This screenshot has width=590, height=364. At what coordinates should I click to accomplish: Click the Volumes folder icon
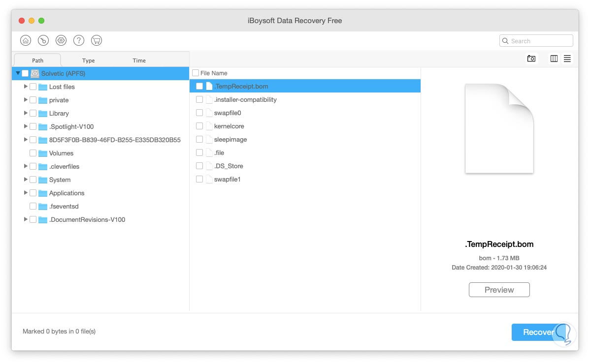click(x=43, y=153)
